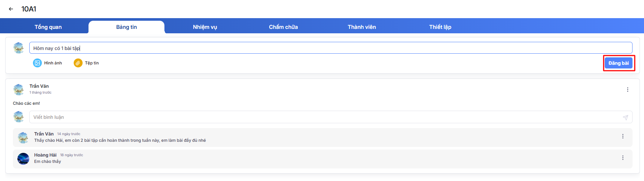Click Trần Văn's avatar on the post
Viewport: 644px width, 181px height.
[19, 89]
